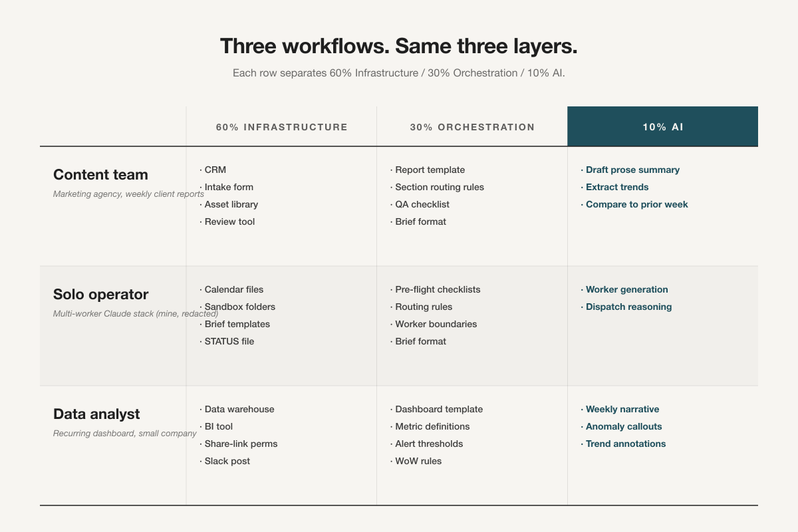Click the 'Content team' row heading
This screenshot has width=798, height=532.
point(100,174)
